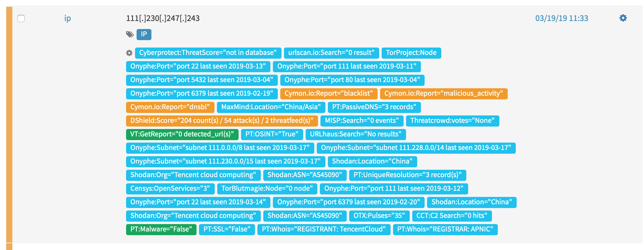This screenshot has width=644, height=250.
Task: Click the Cymon.io blacklist report tag
Action: [x=328, y=94]
